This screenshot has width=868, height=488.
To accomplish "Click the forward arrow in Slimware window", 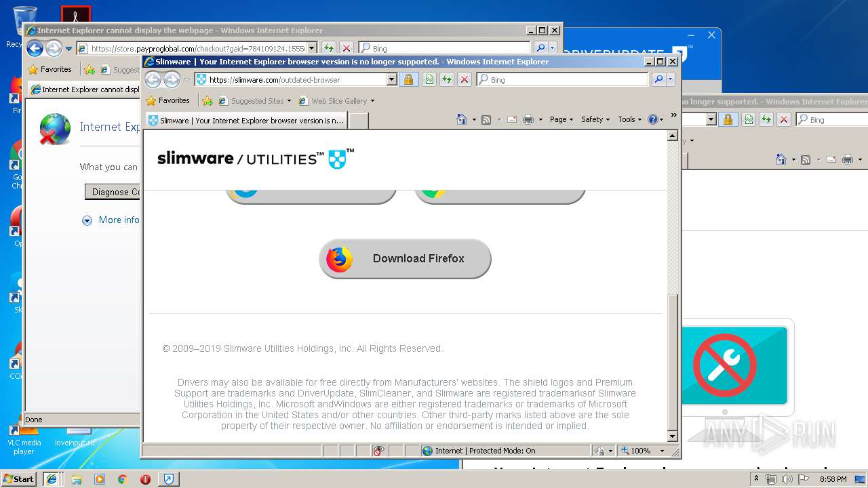I will [x=172, y=80].
